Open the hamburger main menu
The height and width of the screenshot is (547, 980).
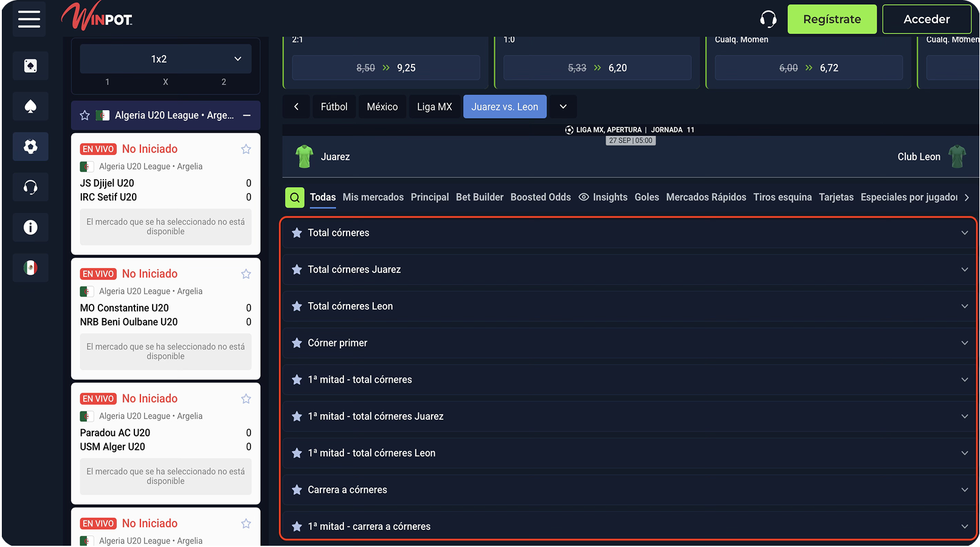point(29,19)
